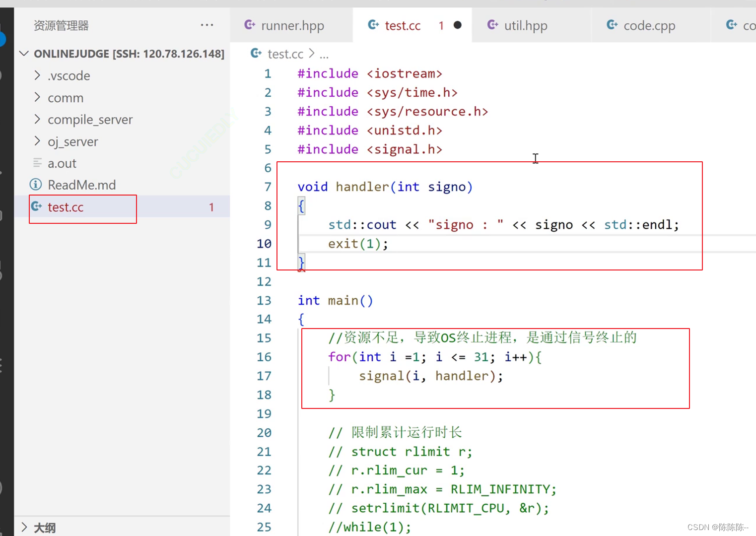Click on 'int main()' declaration
The height and width of the screenshot is (536, 756).
[x=335, y=300]
